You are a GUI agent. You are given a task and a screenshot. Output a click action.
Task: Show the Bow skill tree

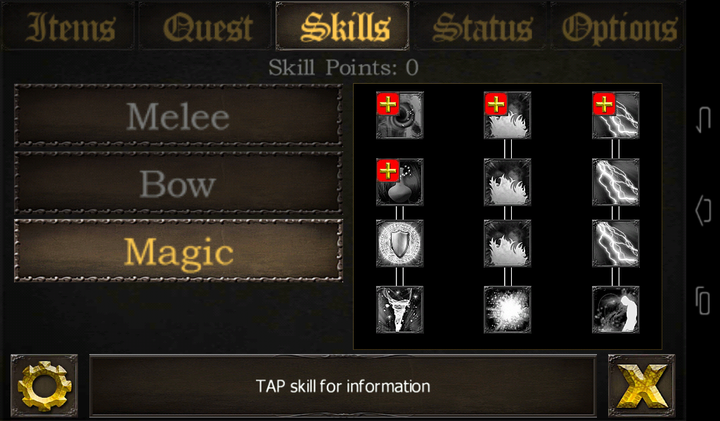[179, 183]
